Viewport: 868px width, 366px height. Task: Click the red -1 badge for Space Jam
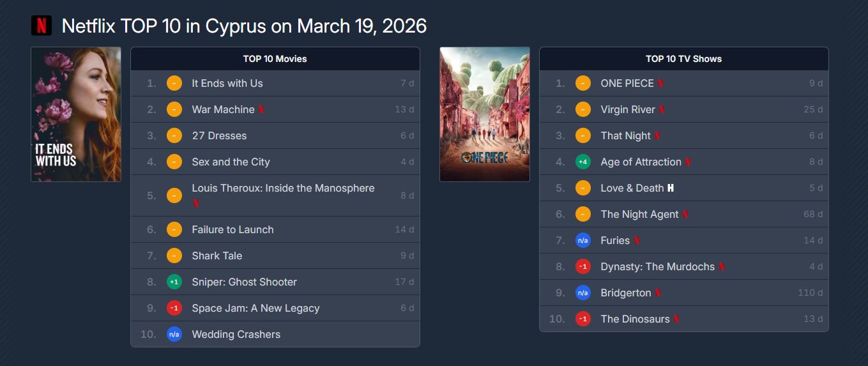click(x=174, y=308)
